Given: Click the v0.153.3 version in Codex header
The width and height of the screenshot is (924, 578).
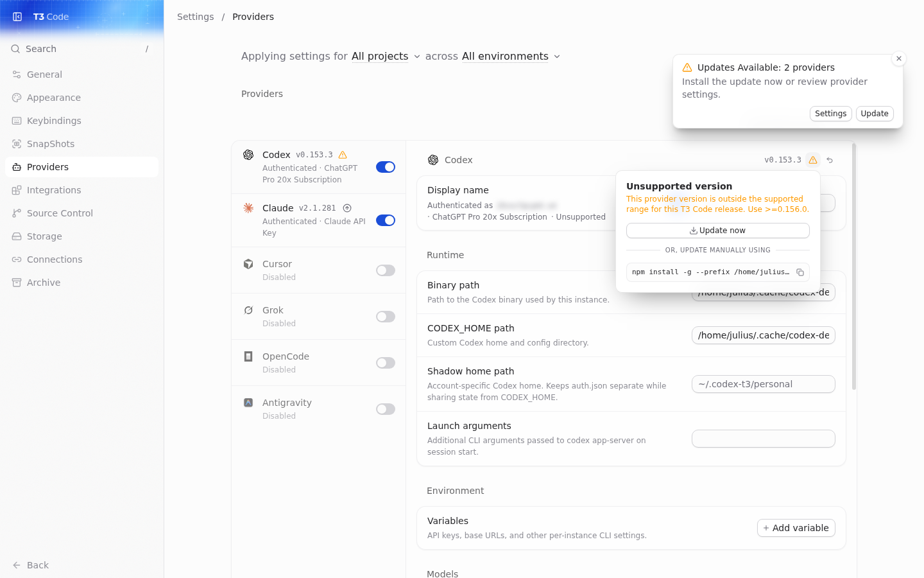Looking at the screenshot, I should [x=783, y=160].
